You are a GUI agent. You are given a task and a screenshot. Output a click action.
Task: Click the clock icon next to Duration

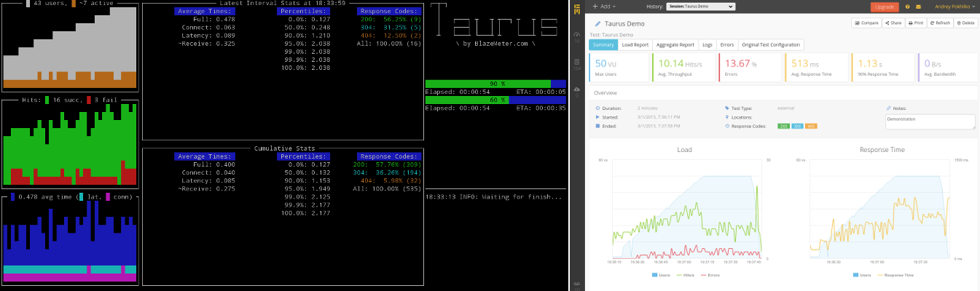coord(598,108)
